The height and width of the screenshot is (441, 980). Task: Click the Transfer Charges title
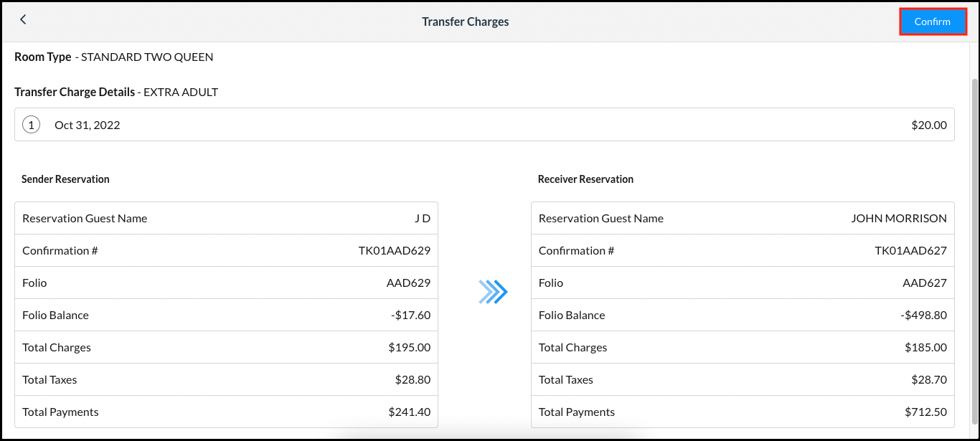pyautogui.click(x=465, y=21)
